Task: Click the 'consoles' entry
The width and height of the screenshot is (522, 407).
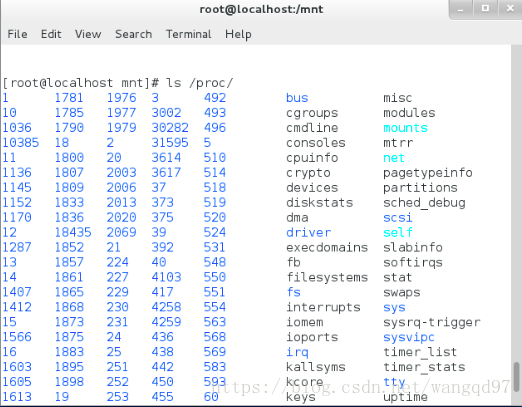Action: 316,143
